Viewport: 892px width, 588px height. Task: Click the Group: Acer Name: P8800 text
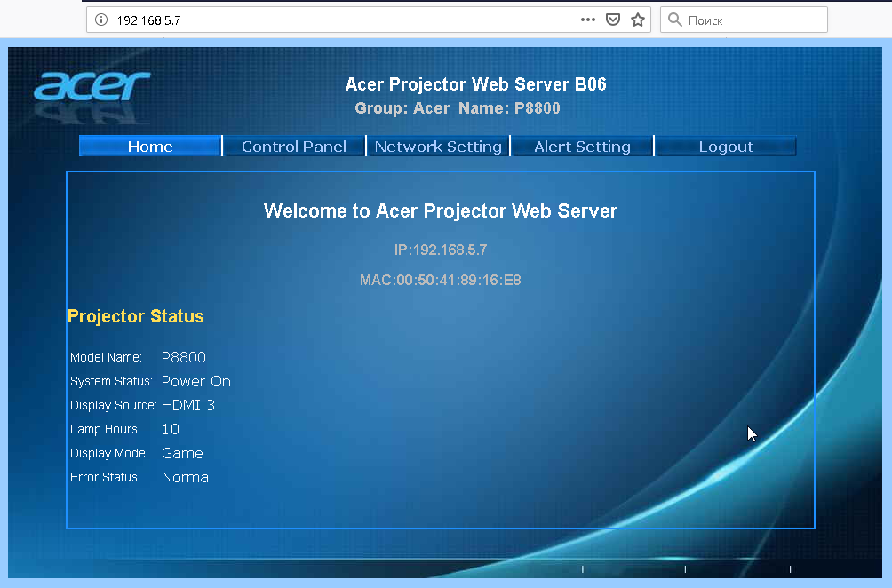point(458,108)
